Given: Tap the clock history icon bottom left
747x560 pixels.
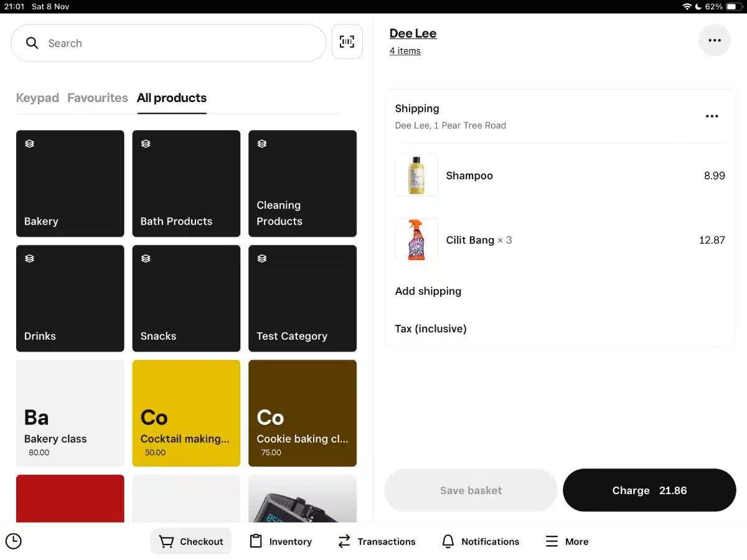Looking at the screenshot, I should (x=14, y=541).
